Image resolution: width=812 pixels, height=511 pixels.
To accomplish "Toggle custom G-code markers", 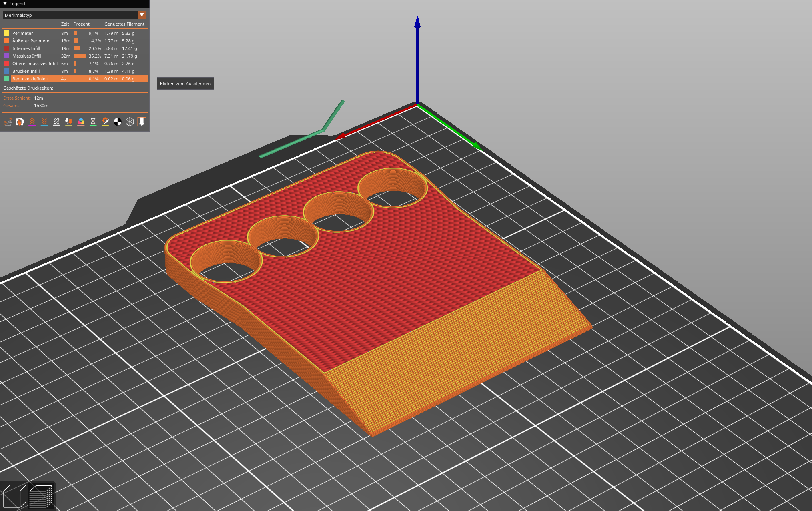I will pos(105,122).
